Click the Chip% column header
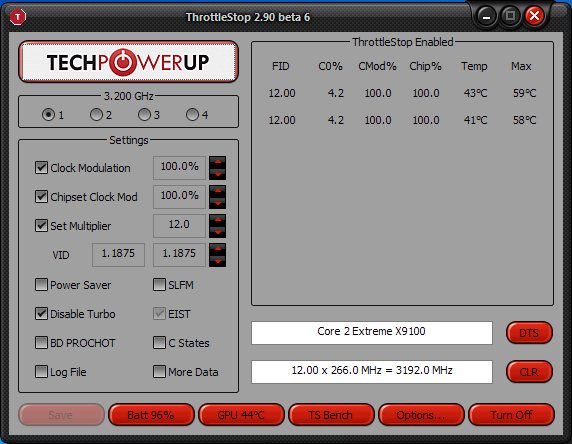Viewport: 572px width, 444px height. coord(425,66)
